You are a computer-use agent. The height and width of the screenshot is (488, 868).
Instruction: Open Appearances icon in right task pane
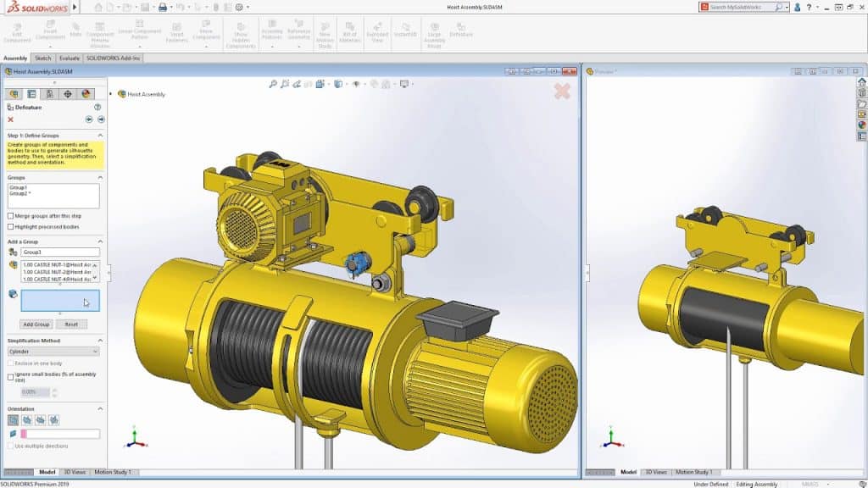(862, 125)
